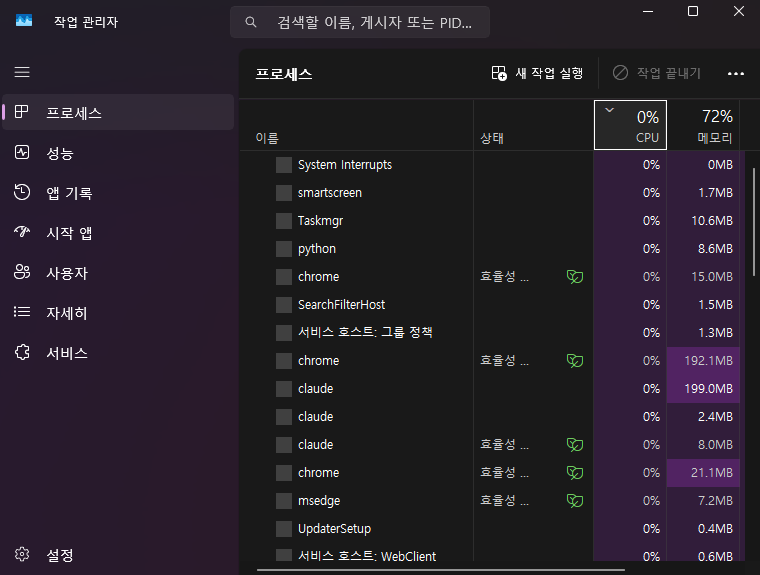Viewport: 760px width, 575px height.
Task: Click the vertical scrollbar of process list
Action: click(x=754, y=222)
